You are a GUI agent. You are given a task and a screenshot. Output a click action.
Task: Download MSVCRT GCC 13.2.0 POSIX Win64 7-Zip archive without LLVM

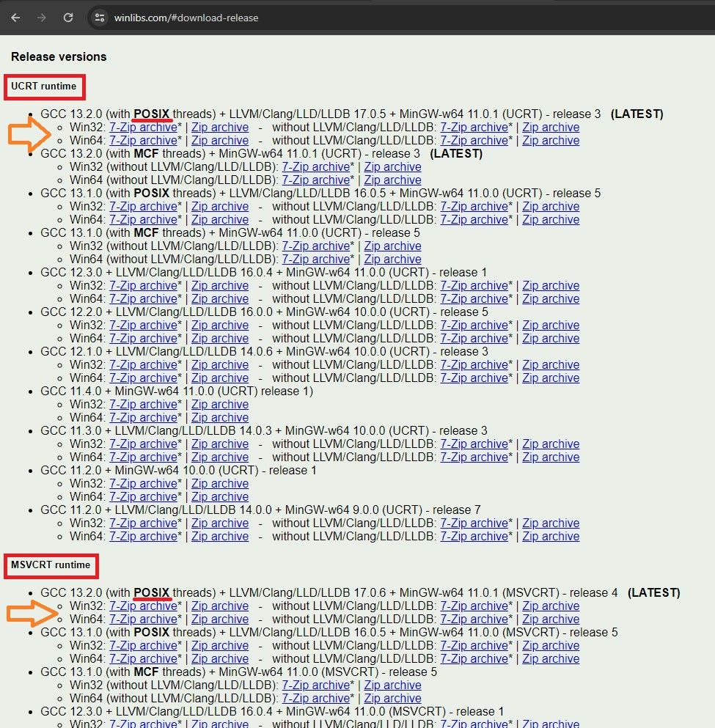[x=474, y=619]
